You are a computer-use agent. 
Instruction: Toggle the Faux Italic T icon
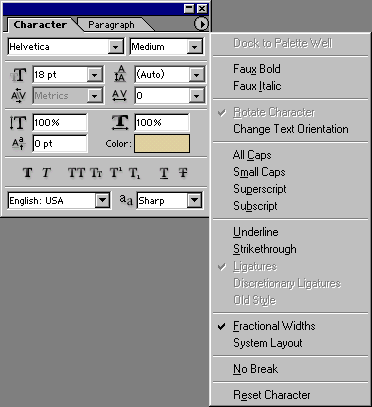(46, 173)
